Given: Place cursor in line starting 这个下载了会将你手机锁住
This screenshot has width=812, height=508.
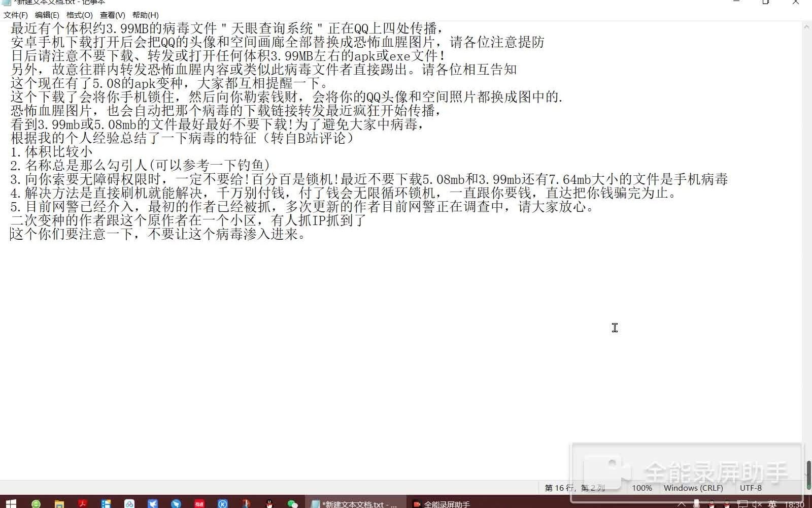Looking at the screenshot, I should 287,97.
